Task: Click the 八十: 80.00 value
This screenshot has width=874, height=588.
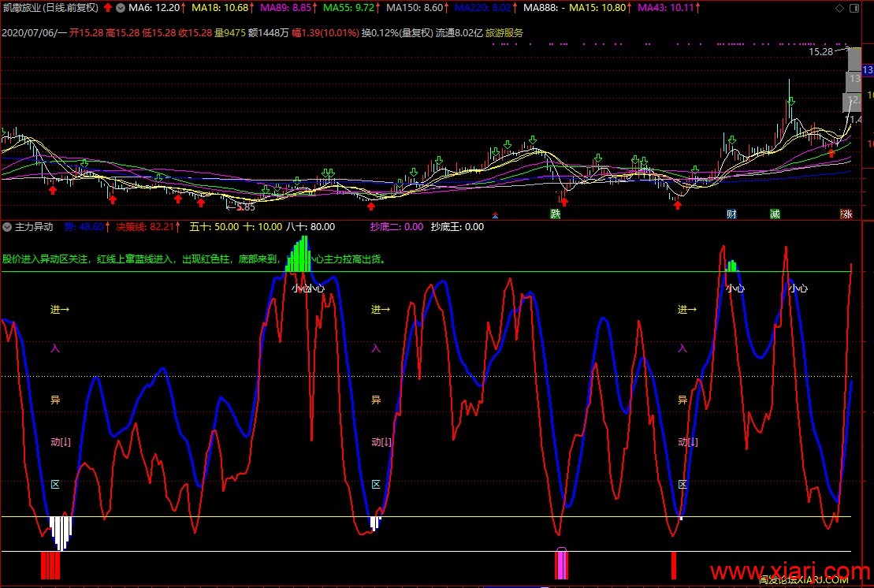Action: pyautogui.click(x=311, y=227)
